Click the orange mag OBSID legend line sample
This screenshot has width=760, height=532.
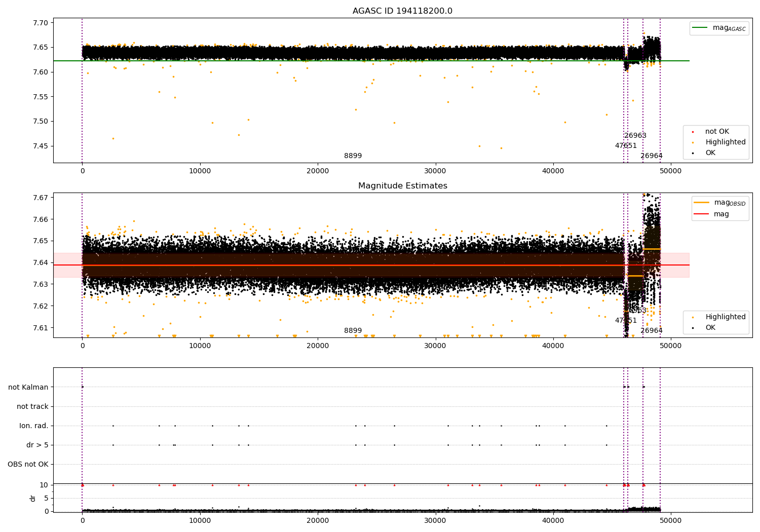coord(702,203)
